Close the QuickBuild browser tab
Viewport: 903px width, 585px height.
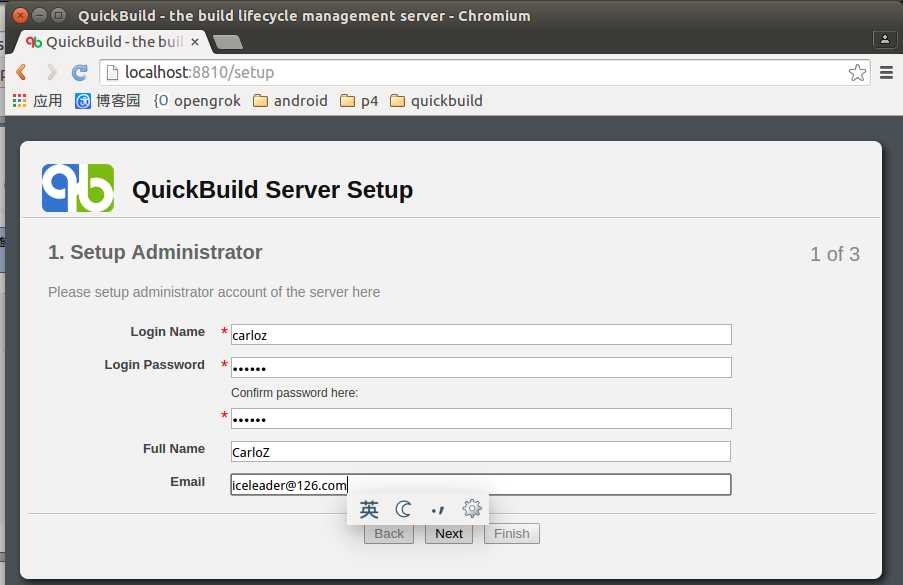coord(195,42)
